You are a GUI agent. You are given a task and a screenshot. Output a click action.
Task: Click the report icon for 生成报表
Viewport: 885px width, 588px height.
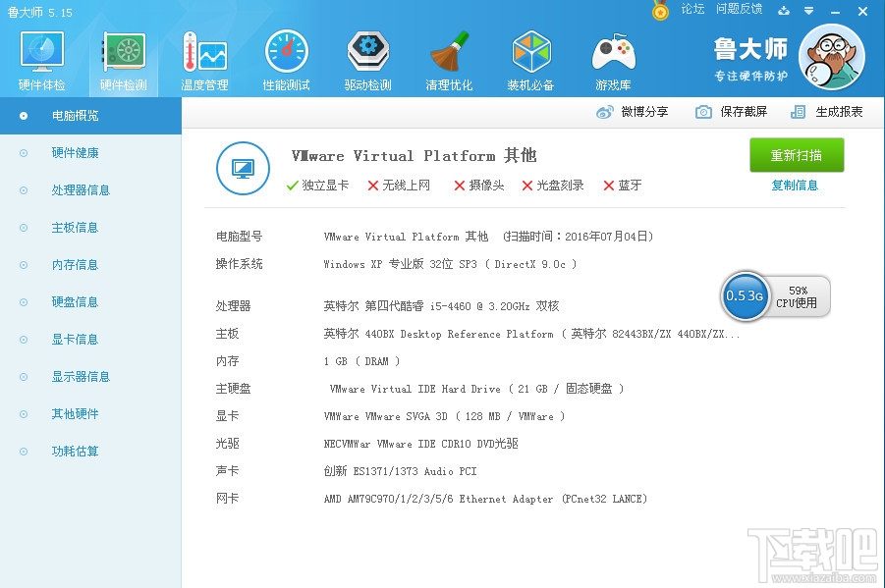click(x=799, y=112)
